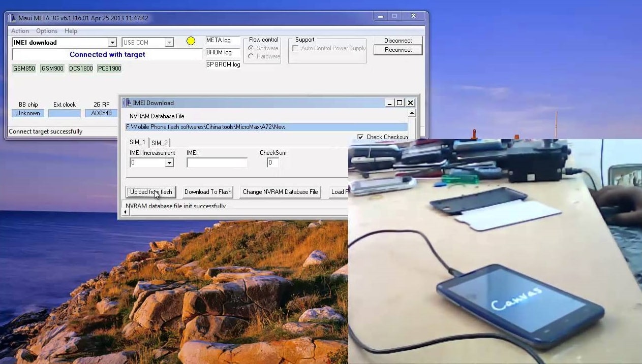Click the Disconnect button
Screen dimensions: 642x364
[x=398, y=41]
